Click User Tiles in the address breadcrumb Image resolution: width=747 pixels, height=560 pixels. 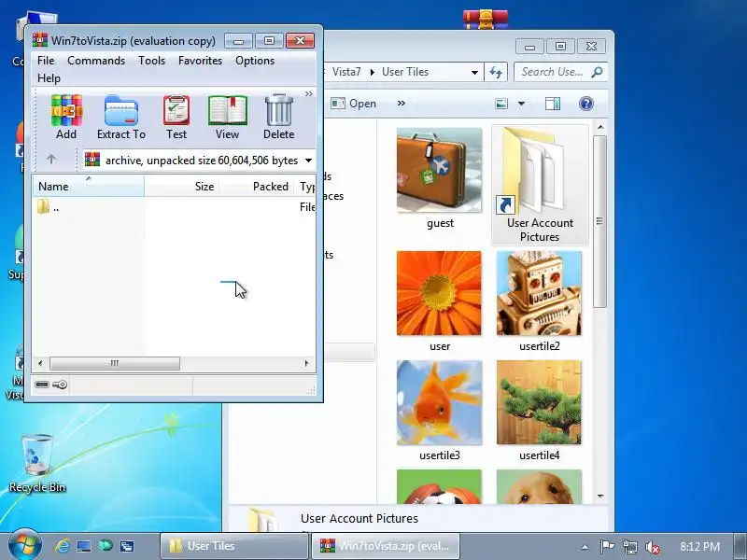pos(405,72)
